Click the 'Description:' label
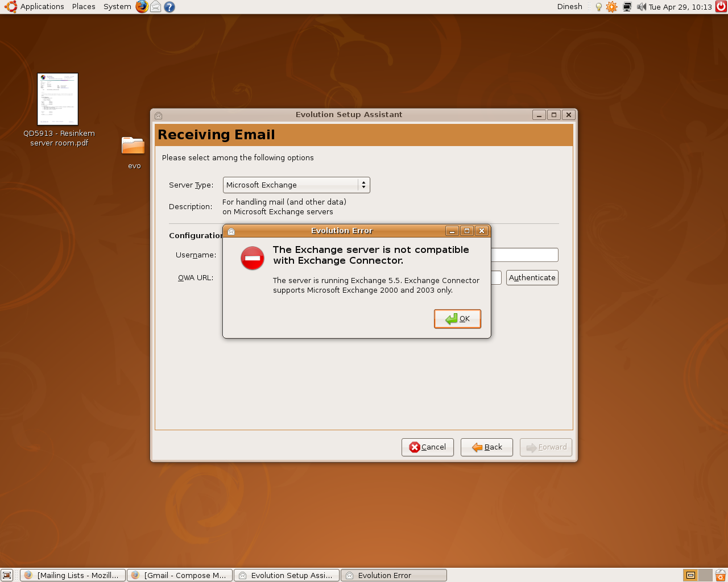The height and width of the screenshot is (582, 728). (191, 207)
